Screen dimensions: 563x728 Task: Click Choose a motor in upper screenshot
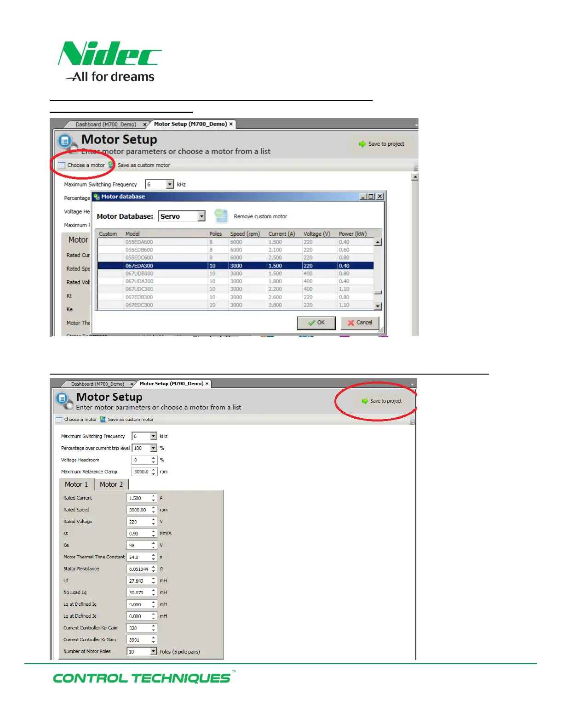click(x=81, y=165)
